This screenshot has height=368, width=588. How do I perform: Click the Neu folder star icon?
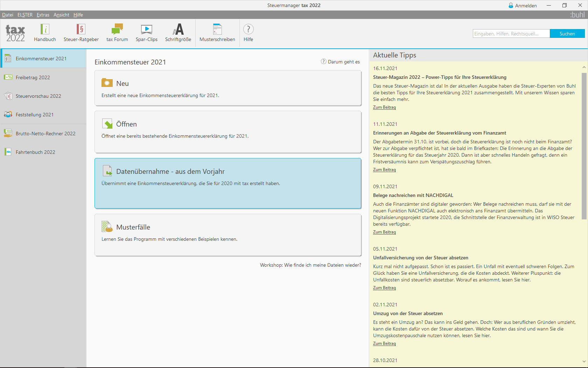[107, 83]
